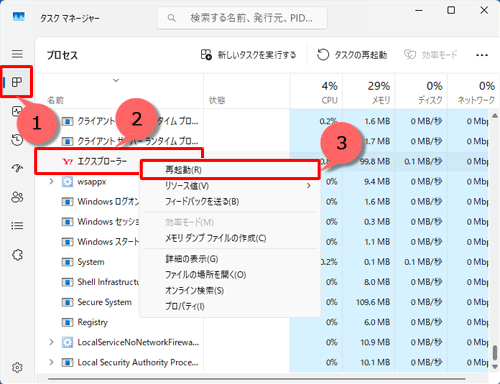Open the Performance page in sidebar
This screenshot has height=384, width=500.
pyautogui.click(x=16, y=111)
